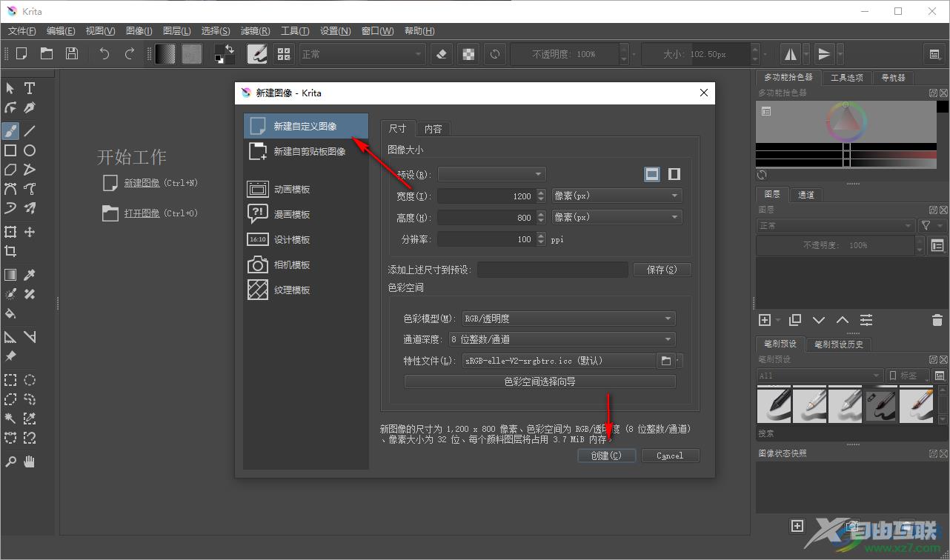Click the color wheel triangle selector
950x560 pixels.
[x=846, y=121]
